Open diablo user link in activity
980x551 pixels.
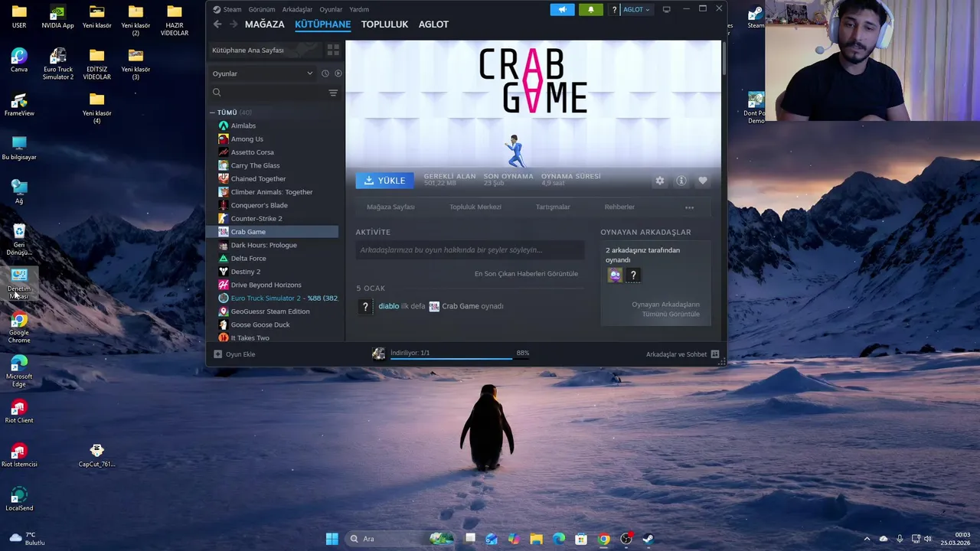(388, 306)
